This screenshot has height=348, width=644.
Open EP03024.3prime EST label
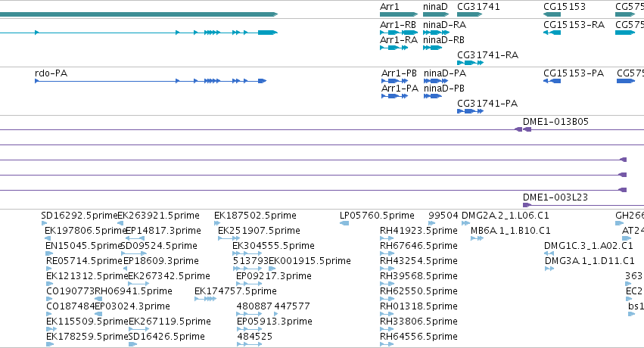[132, 306]
